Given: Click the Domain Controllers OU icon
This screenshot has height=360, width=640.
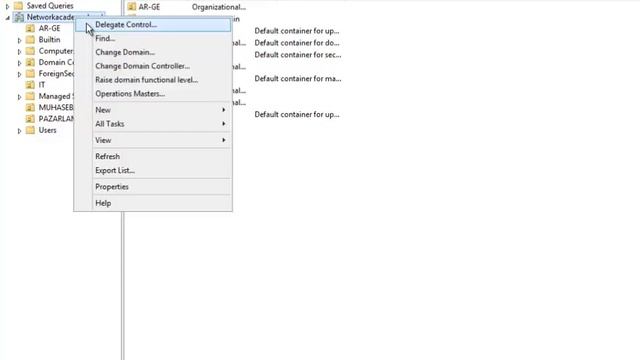Looking at the screenshot, I should pyautogui.click(x=30, y=62).
